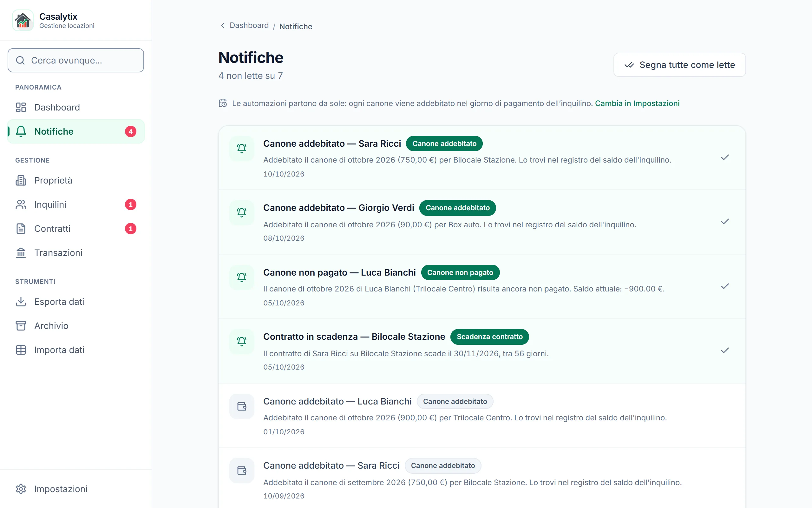Open Esporta dati tool
This screenshot has width=812, height=508.
pos(76,302)
